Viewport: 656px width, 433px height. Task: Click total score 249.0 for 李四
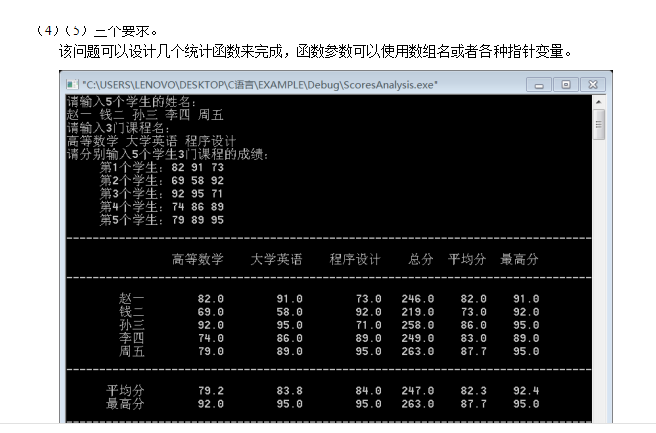pos(418,338)
